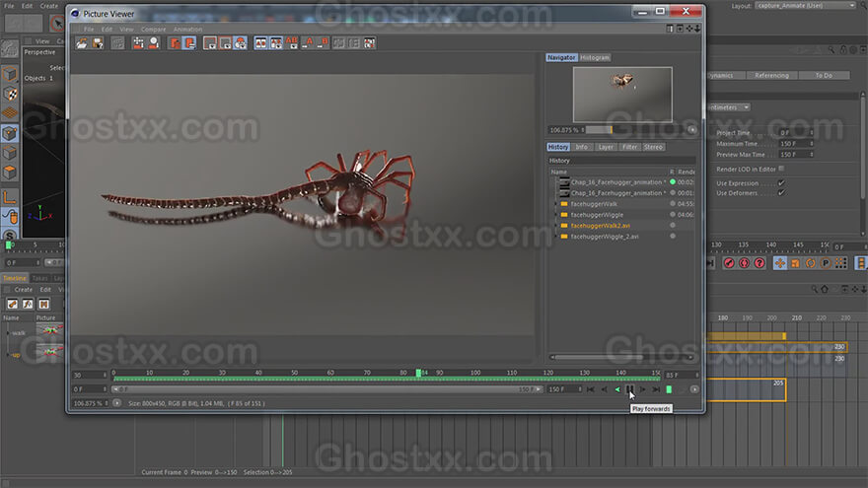Screen dimensions: 868x488
Task: Click the Stop Rendering icon in Picture Viewer
Action: (117, 43)
